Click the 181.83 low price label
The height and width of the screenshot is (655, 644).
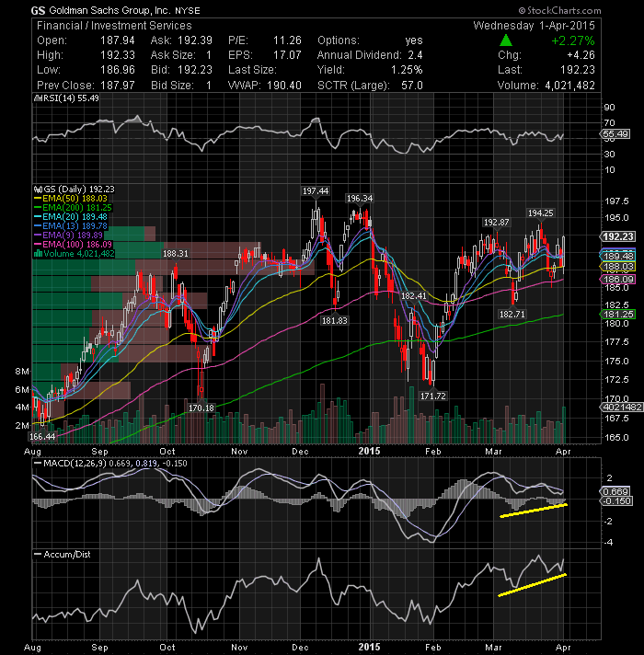(x=334, y=320)
